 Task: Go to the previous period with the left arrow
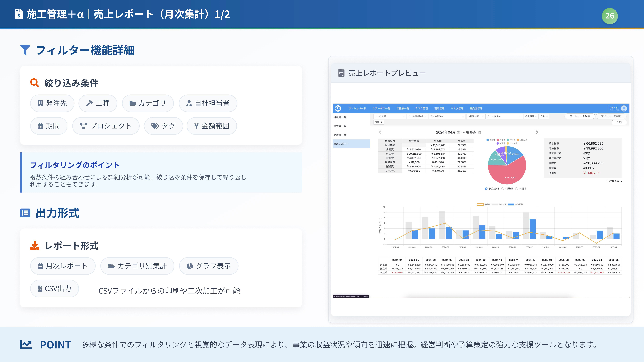(x=380, y=132)
